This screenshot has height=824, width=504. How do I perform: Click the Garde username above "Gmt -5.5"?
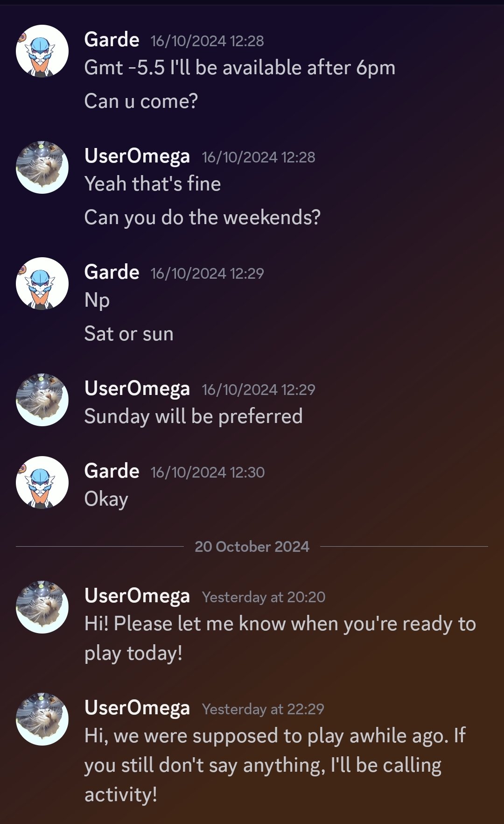click(112, 40)
